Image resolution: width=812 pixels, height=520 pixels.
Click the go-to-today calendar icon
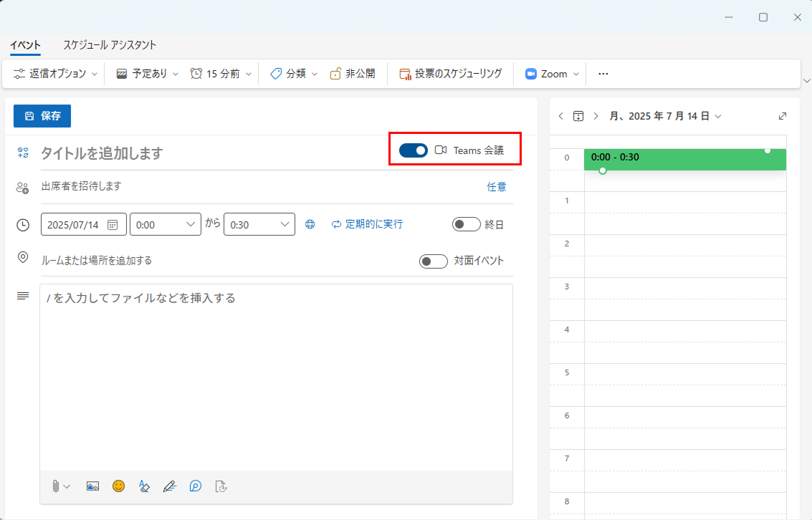point(578,116)
